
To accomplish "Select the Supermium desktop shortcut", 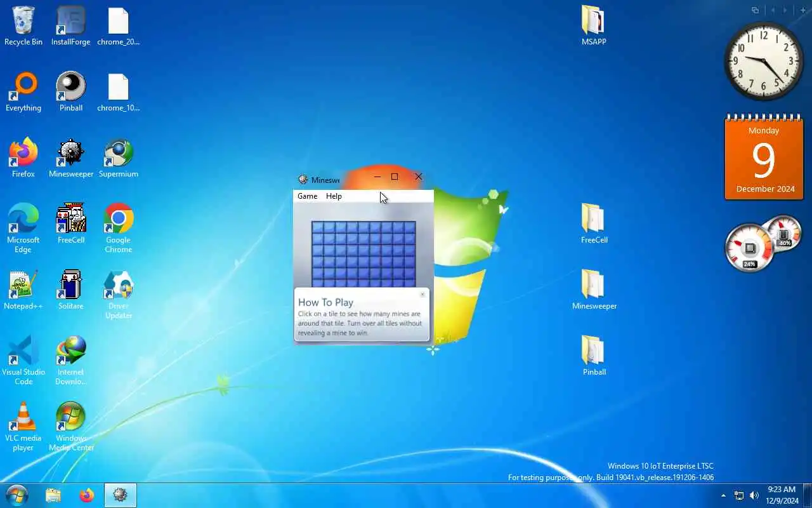I will point(119,158).
